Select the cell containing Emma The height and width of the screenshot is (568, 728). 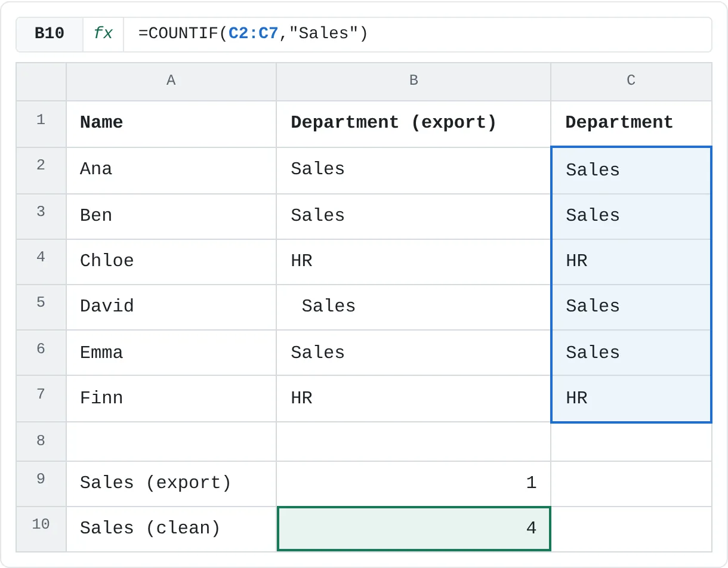[171, 352]
